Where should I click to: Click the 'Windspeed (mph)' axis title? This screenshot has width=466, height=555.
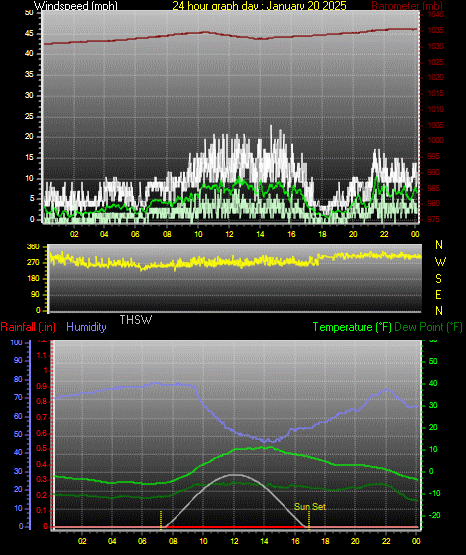tap(76, 5)
